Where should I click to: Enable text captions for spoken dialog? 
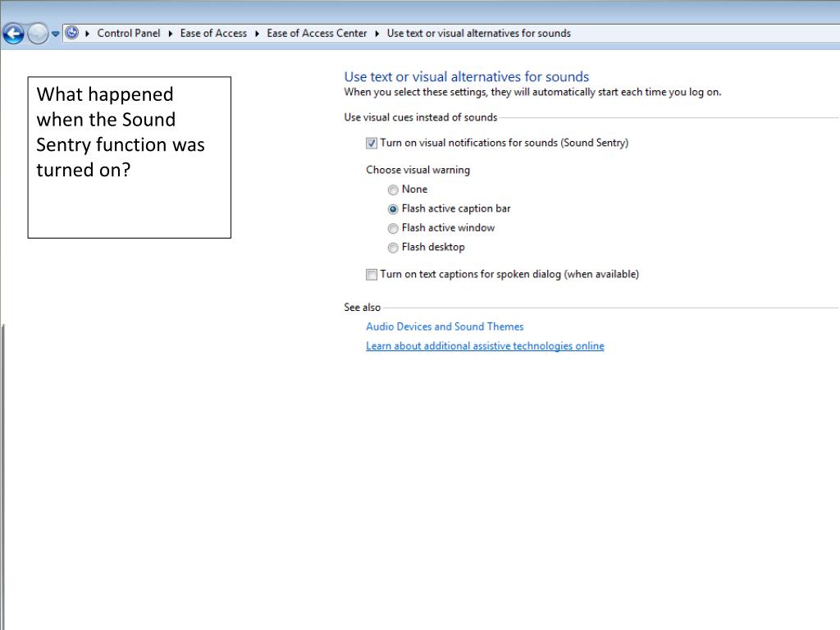(x=372, y=275)
